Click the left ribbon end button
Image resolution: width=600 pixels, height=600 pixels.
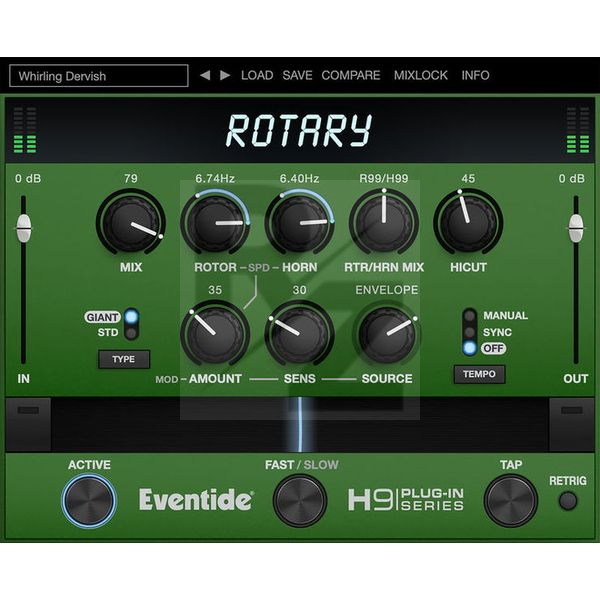pyautogui.click(x=28, y=424)
